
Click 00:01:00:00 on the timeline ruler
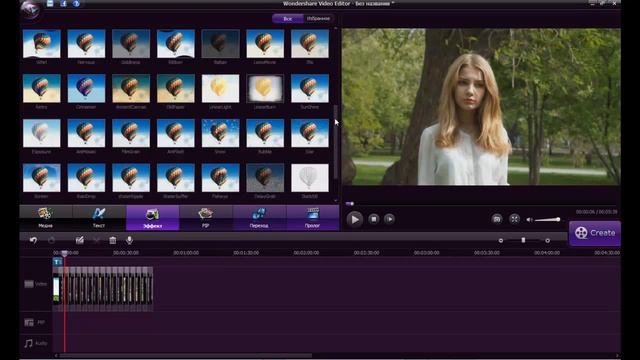click(186, 253)
